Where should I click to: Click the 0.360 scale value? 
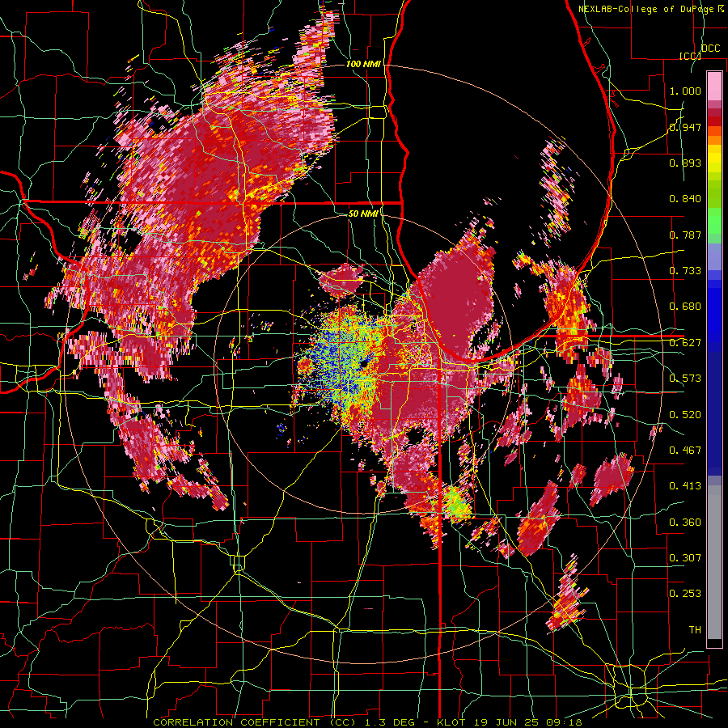(685, 523)
